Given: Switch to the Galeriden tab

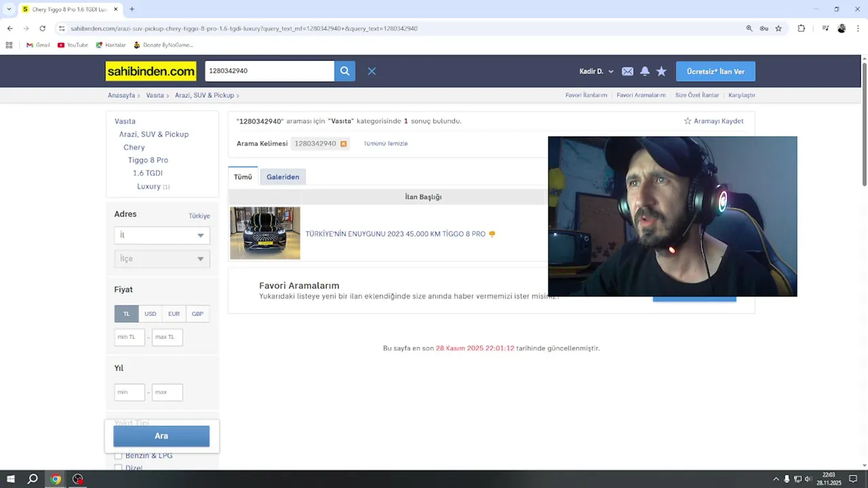Looking at the screenshot, I should coord(283,177).
